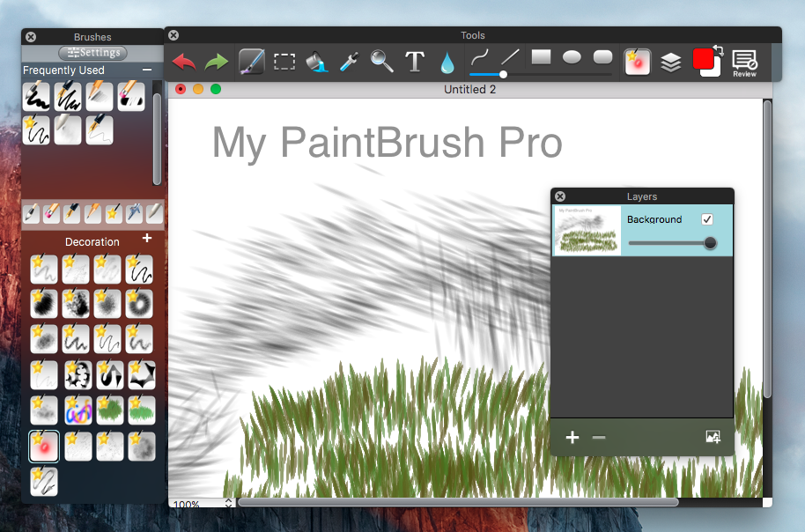The height and width of the screenshot is (532, 805).
Task: Collapse the Frequently Used section
Action: (x=147, y=70)
